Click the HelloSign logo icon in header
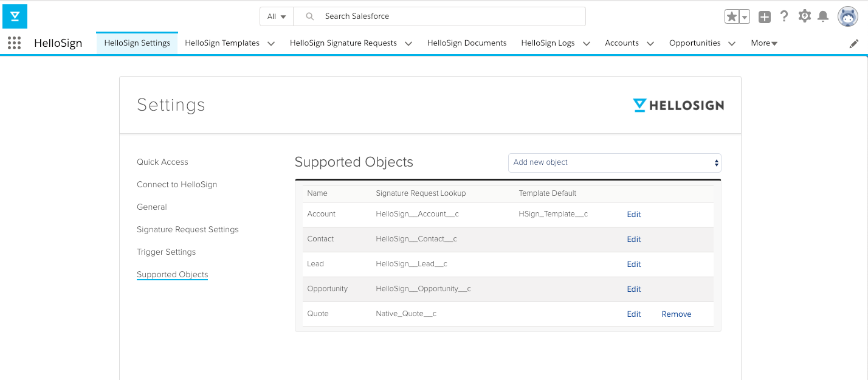Screen dimensions: 868x380 (15, 16)
